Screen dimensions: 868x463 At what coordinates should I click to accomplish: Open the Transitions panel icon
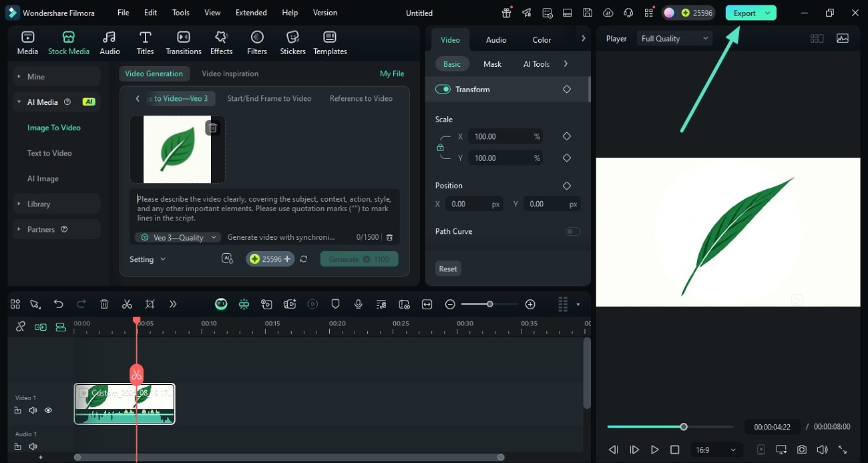pyautogui.click(x=184, y=43)
